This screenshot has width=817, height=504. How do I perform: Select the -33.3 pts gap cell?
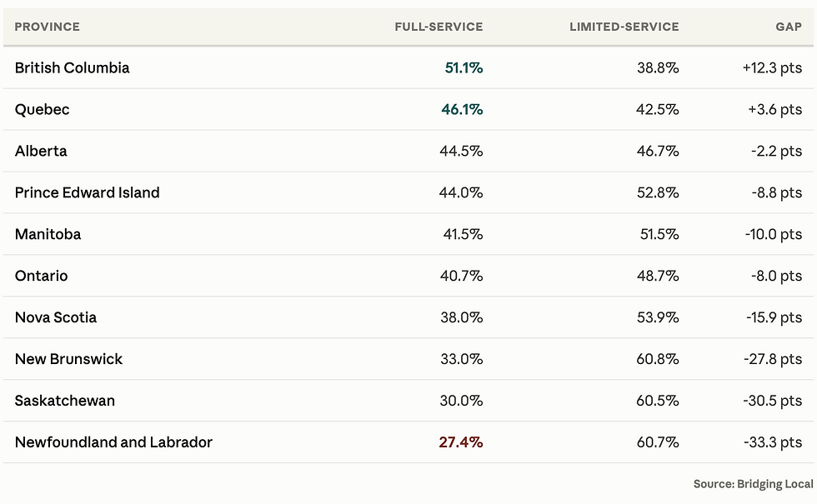pyautogui.click(x=773, y=442)
